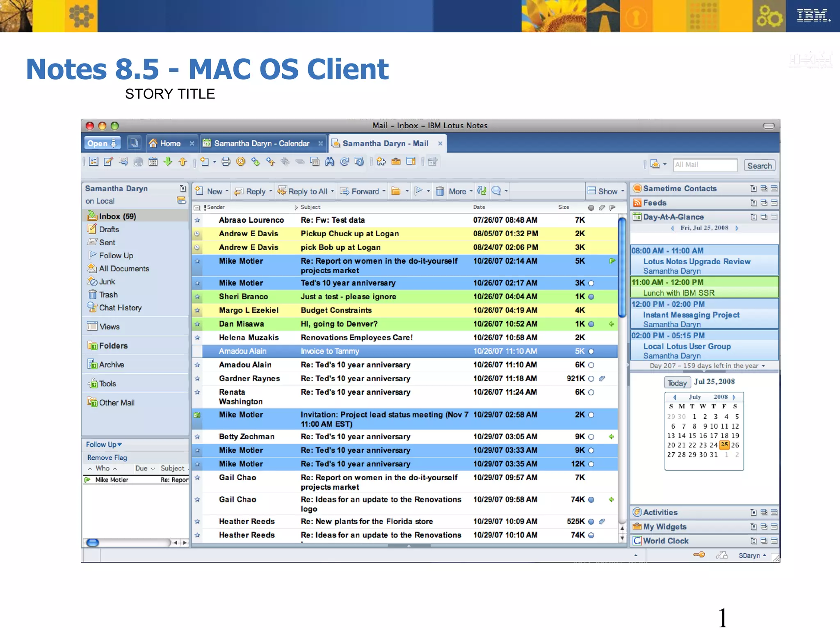The height and width of the screenshot is (630, 840).
Task: Select July 25 in the date picker
Action: (x=725, y=445)
